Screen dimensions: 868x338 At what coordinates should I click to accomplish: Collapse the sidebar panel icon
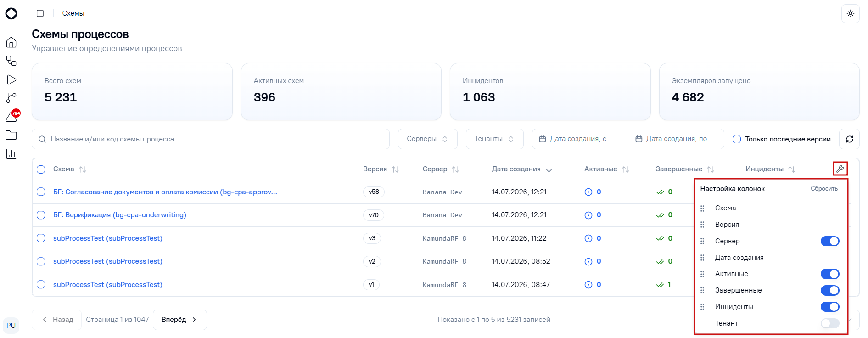(x=40, y=13)
